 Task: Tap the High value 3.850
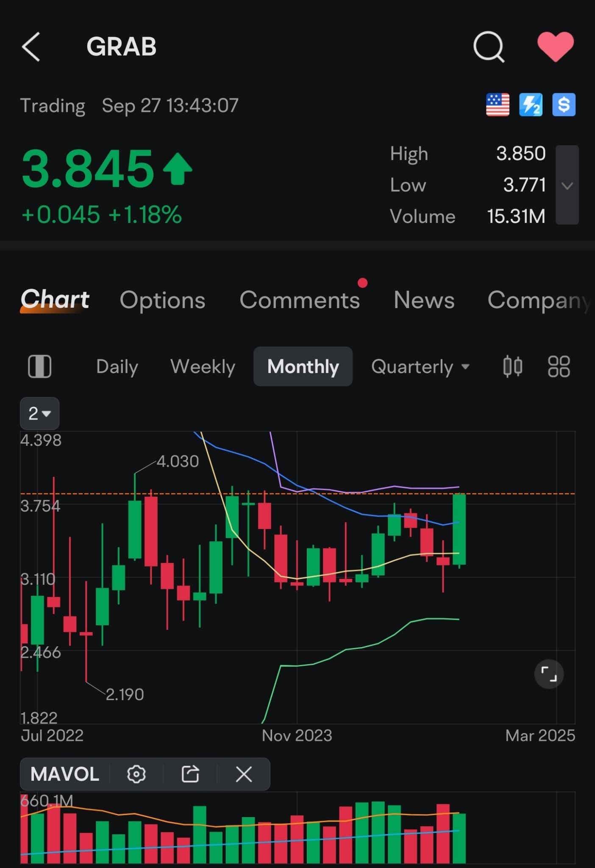pyautogui.click(x=521, y=153)
